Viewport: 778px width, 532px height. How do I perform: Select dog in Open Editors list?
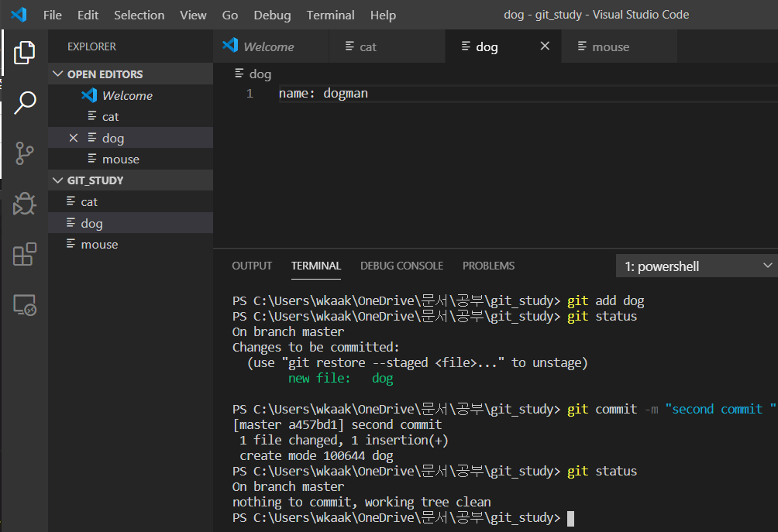click(130, 138)
